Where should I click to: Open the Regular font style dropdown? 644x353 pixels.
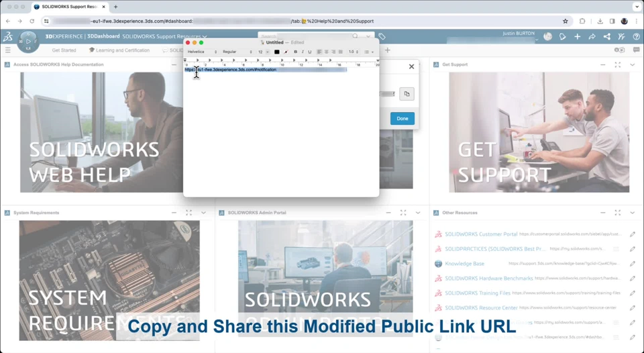237,52
